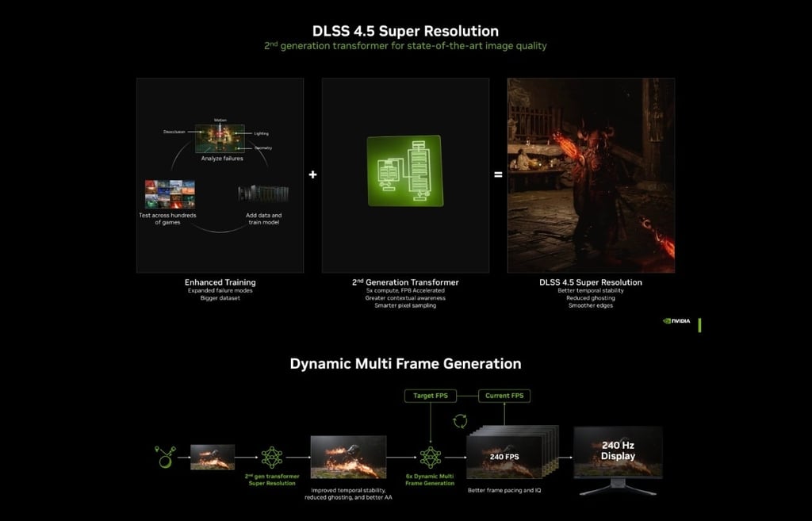This screenshot has height=521, width=812.
Task: Select the upscaled frame after Super Resolution
Action: (x=348, y=457)
